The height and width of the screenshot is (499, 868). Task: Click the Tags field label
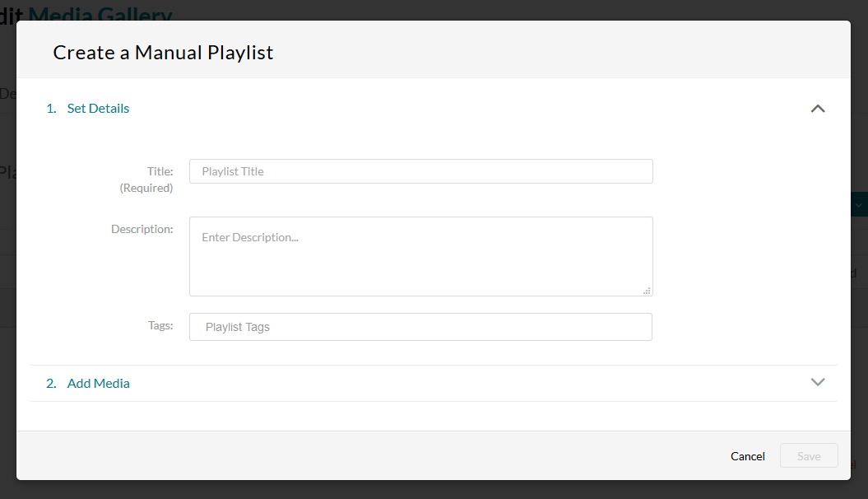[160, 325]
